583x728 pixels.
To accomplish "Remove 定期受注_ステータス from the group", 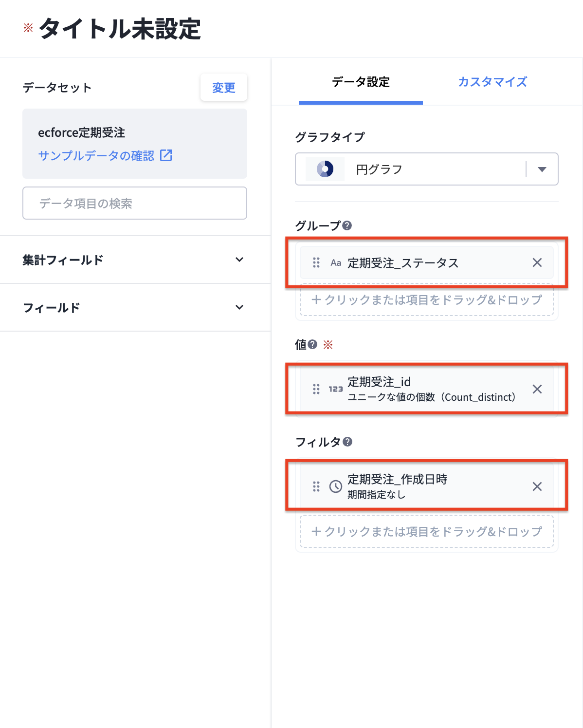I will [537, 262].
